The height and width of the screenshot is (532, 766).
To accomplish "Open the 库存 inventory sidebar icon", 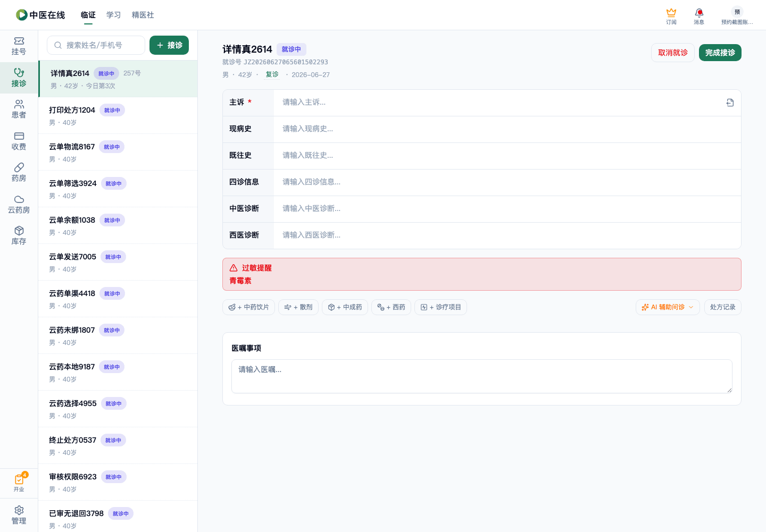I will click(x=19, y=235).
